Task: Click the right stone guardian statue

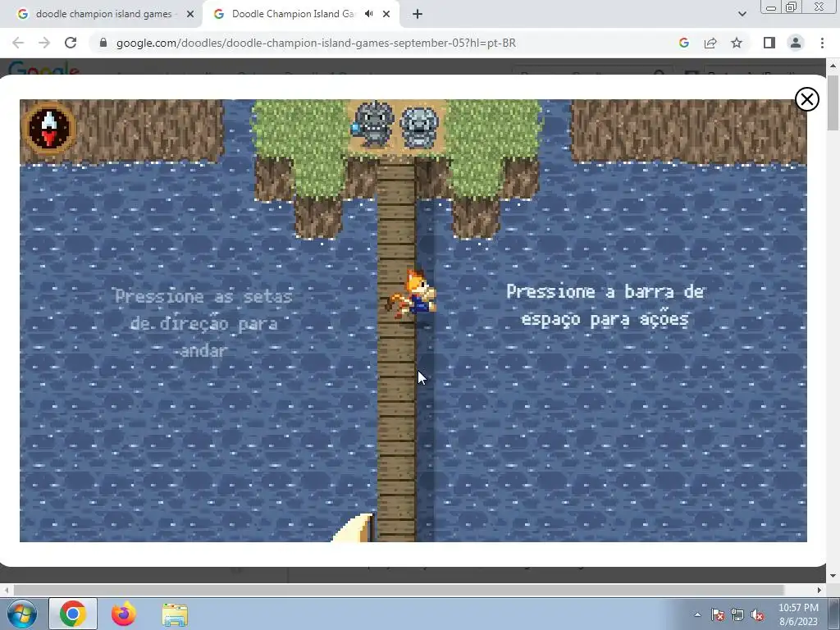Action: pos(419,127)
